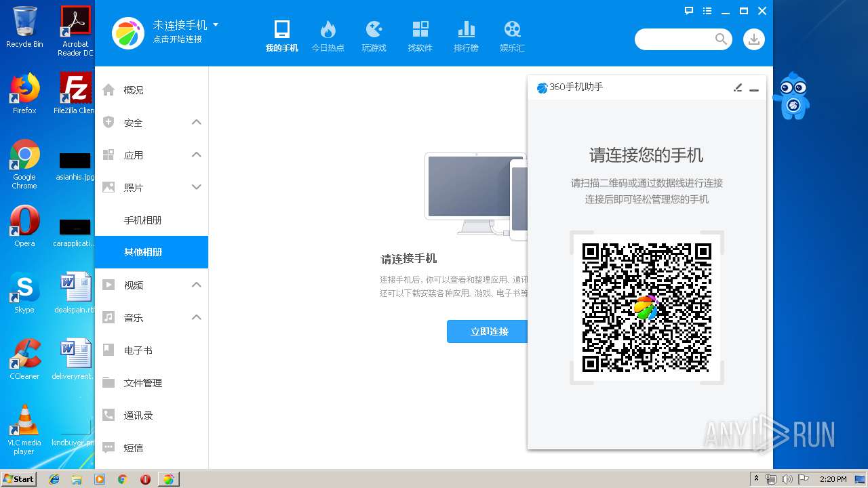The width and height of the screenshot is (868, 488).
Task: Click the book icon beside 电子书
Action: (x=108, y=350)
